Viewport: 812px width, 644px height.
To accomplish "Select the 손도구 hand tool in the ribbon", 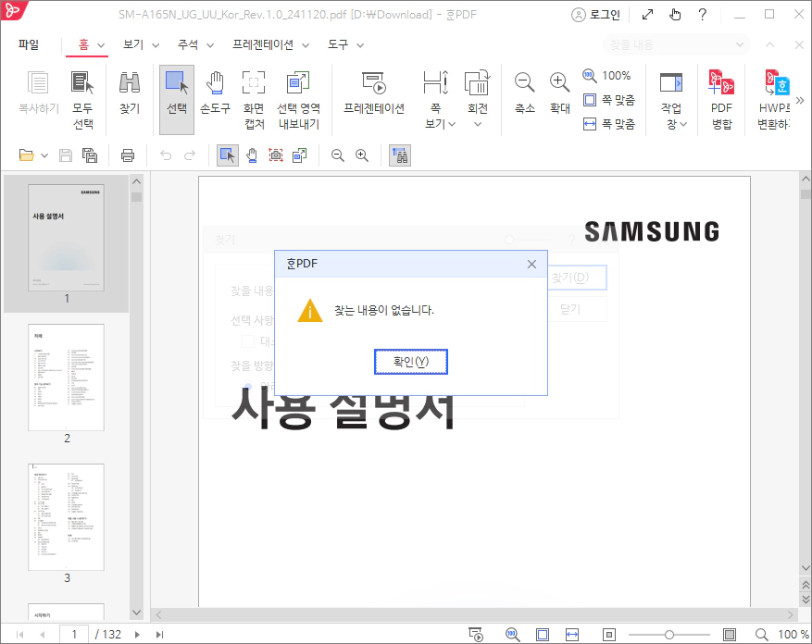I will coord(215,93).
